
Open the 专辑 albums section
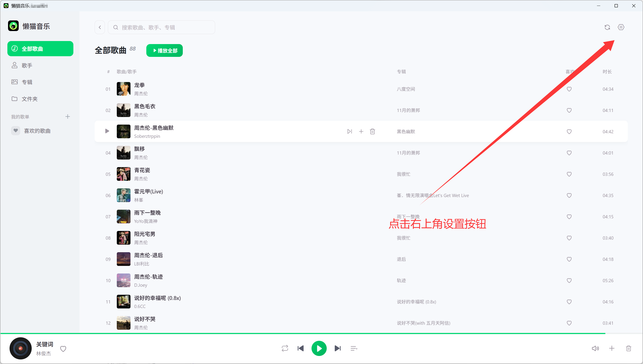point(40,82)
